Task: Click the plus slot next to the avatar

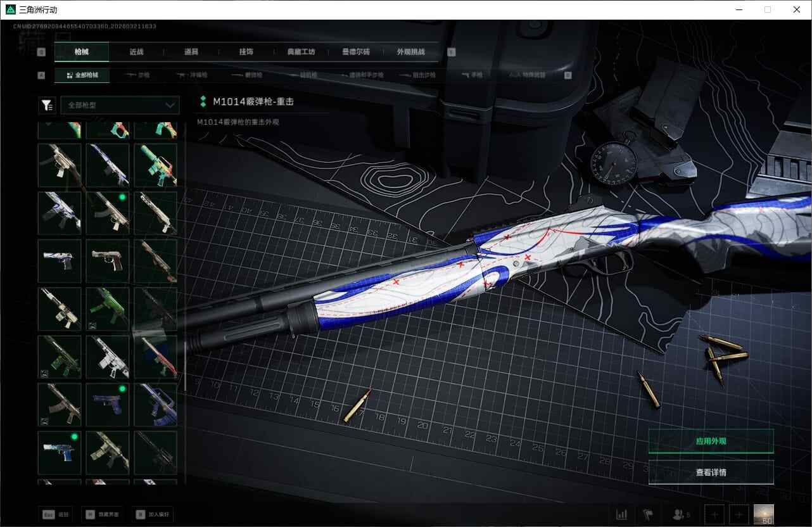Action: click(740, 514)
